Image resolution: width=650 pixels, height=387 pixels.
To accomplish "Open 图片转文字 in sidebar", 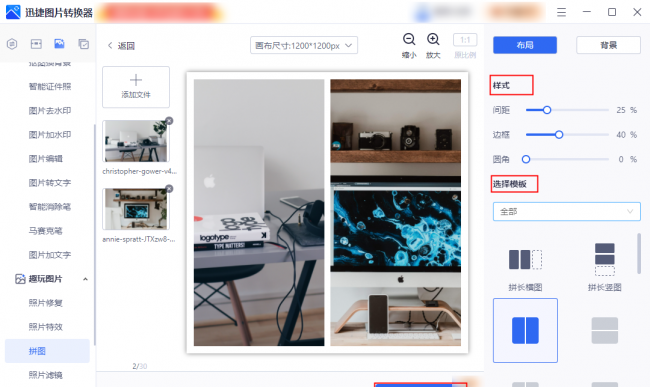I will [50, 182].
